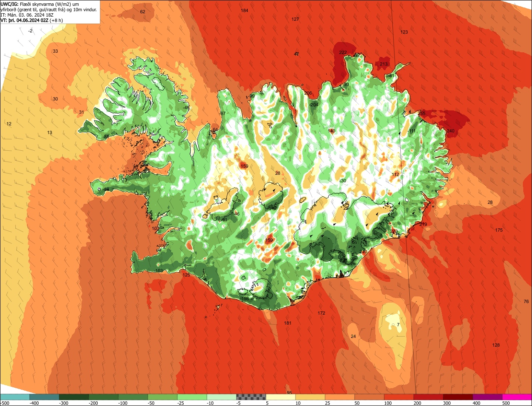The image size is (532, 406).
Task: Click the map value -67
Action: coord(223,114)
